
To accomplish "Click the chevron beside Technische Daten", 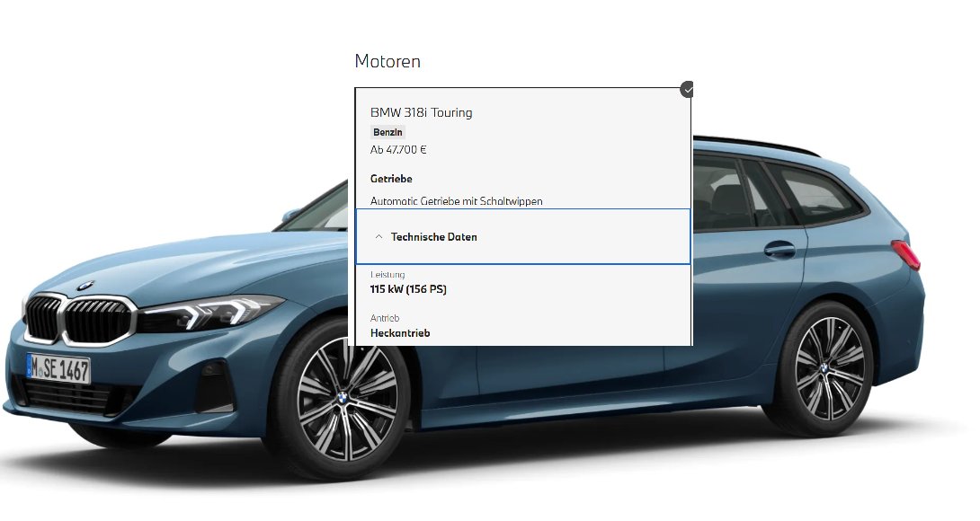I will 379,237.
